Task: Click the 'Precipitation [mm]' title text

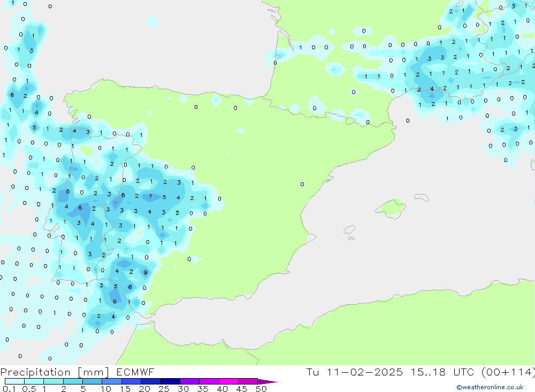Action: coord(55,372)
